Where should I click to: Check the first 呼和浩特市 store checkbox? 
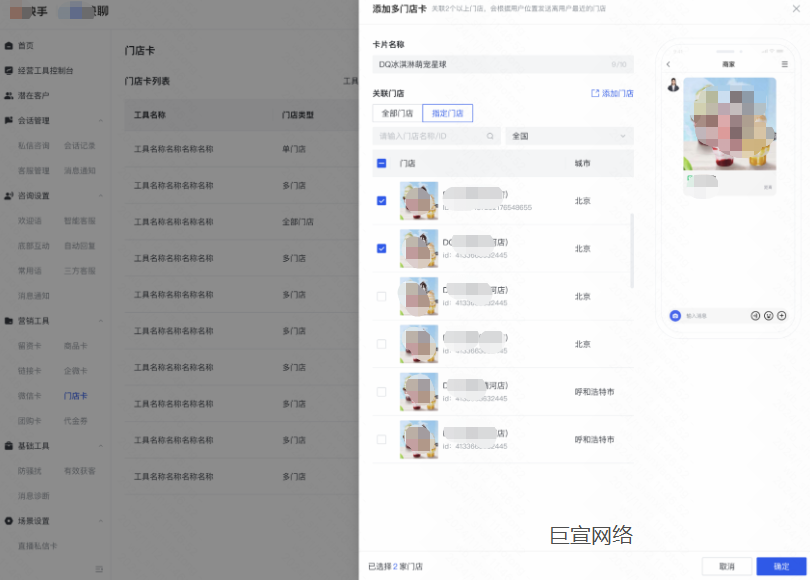[382, 391]
